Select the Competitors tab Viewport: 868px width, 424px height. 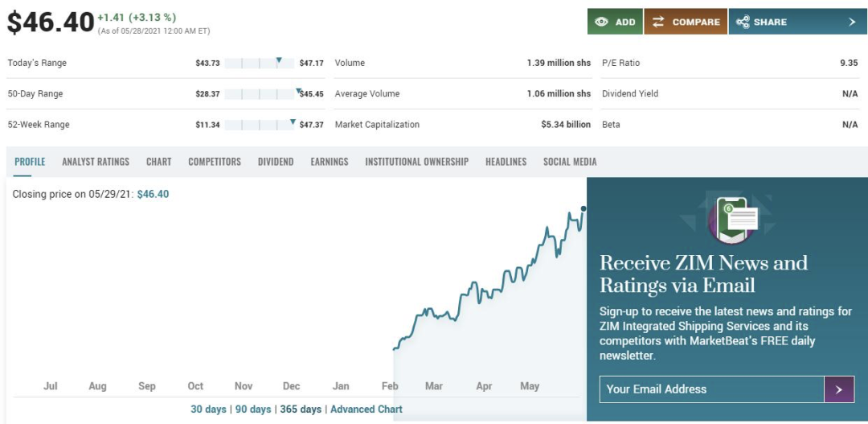click(x=215, y=162)
